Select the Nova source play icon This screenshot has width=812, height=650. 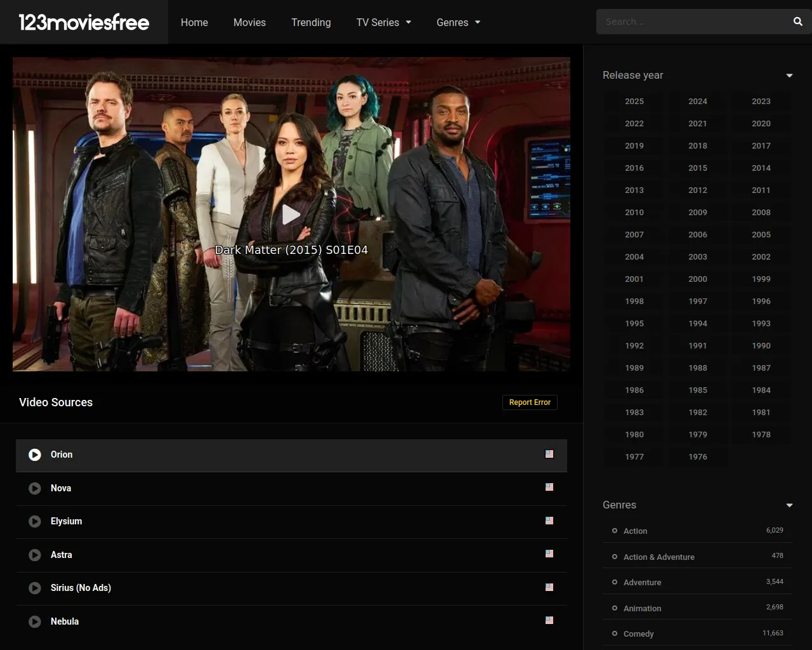(35, 488)
